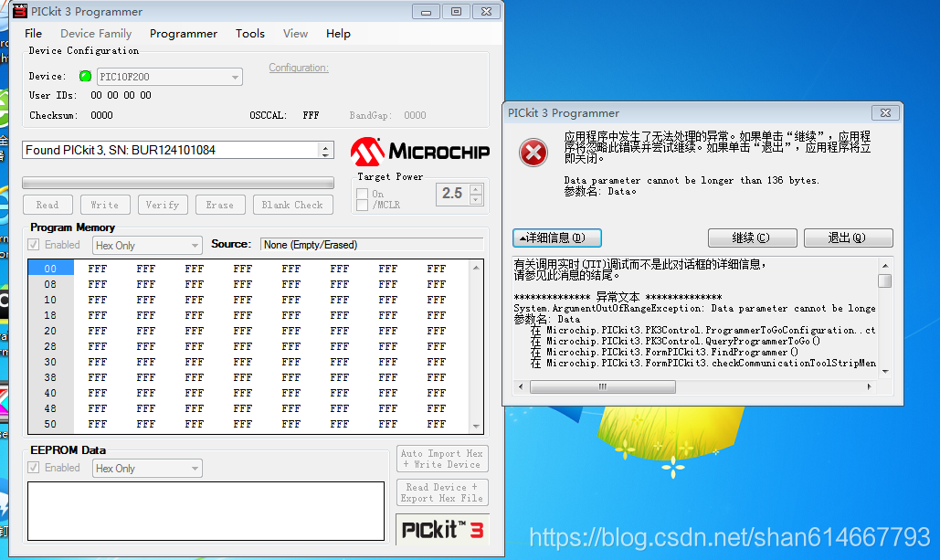Select program memory address row 10

(50, 300)
